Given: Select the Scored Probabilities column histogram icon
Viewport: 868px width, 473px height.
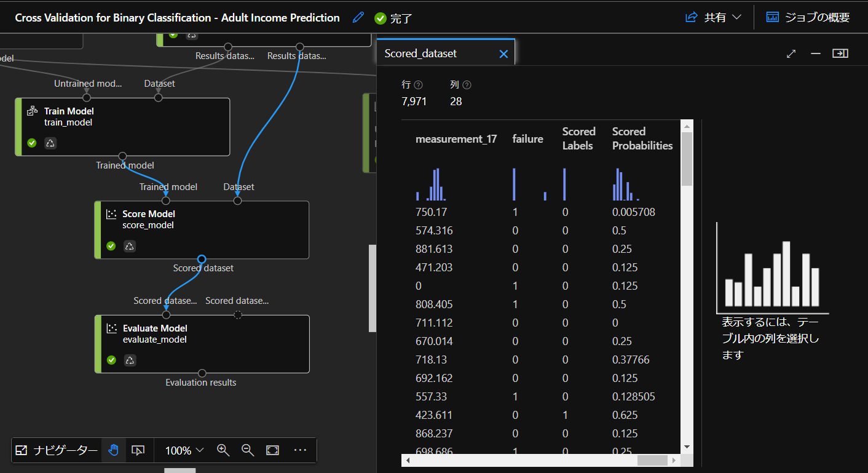Looking at the screenshot, I should (x=626, y=181).
